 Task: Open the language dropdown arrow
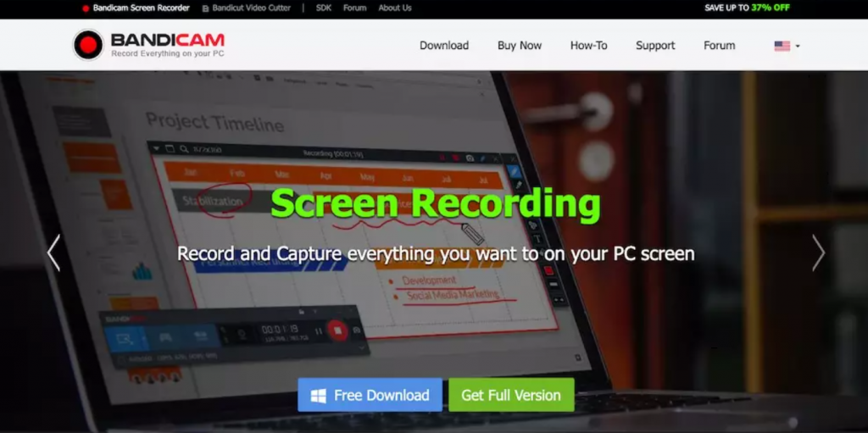coord(798,46)
